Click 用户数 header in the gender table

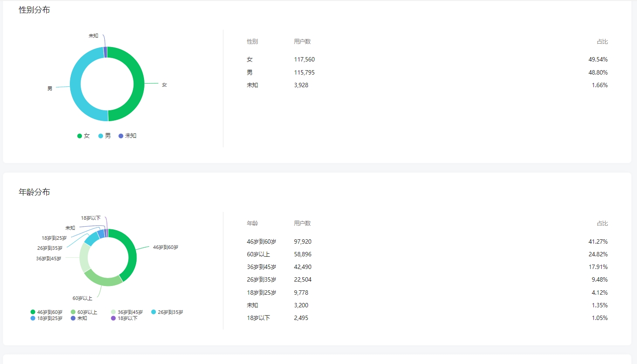click(x=302, y=41)
